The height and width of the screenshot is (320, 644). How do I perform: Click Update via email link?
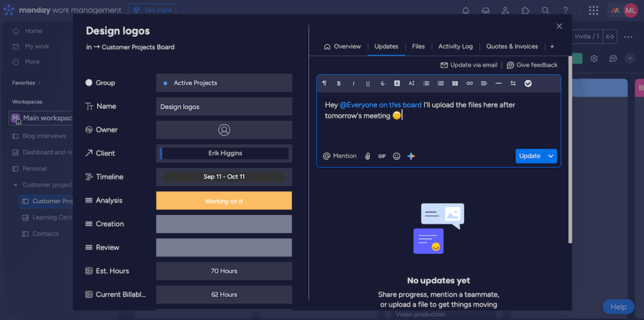pos(469,65)
